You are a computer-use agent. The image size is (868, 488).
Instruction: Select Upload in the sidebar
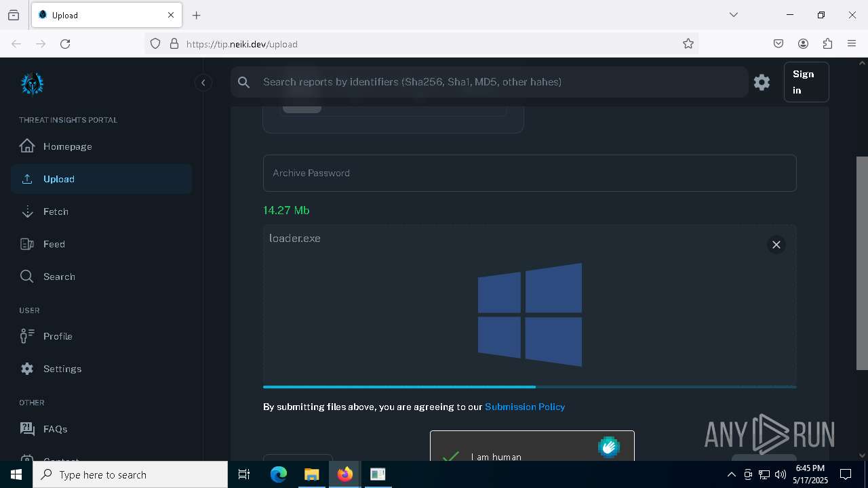point(101,179)
